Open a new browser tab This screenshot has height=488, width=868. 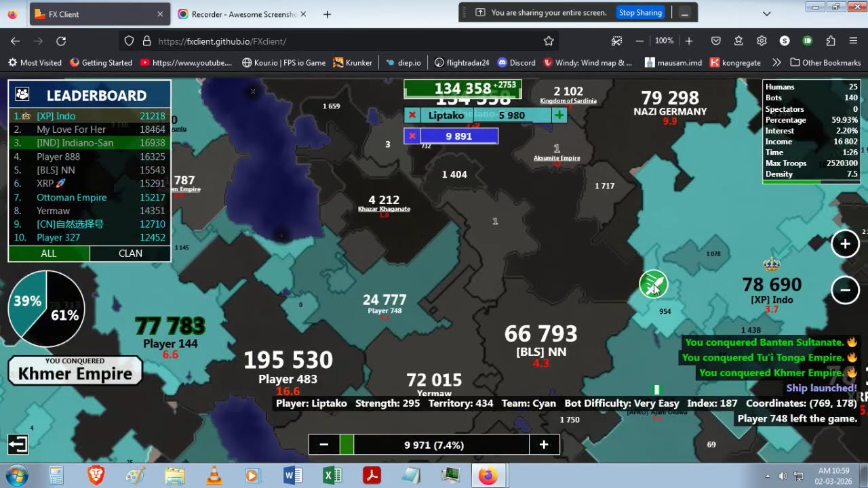(x=328, y=14)
